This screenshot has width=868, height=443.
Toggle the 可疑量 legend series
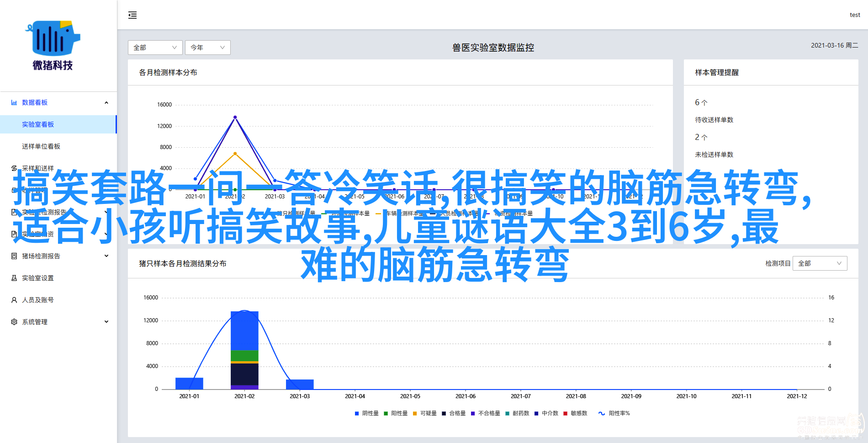[x=424, y=413]
